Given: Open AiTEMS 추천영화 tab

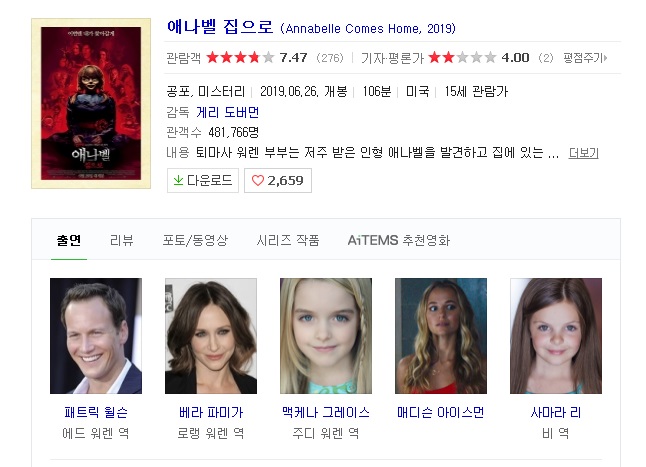Looking at the screenshot, I should [399, 240].
